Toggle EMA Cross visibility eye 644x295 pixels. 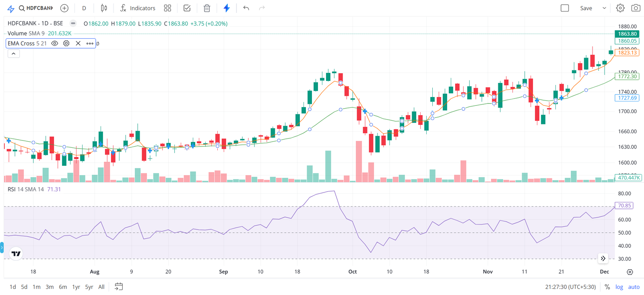pos(55,43)
